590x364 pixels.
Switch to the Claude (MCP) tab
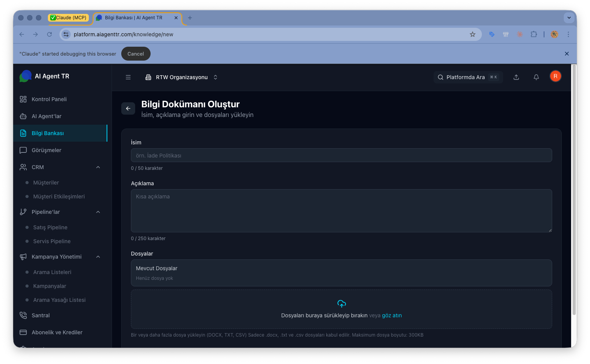point(68,18)
